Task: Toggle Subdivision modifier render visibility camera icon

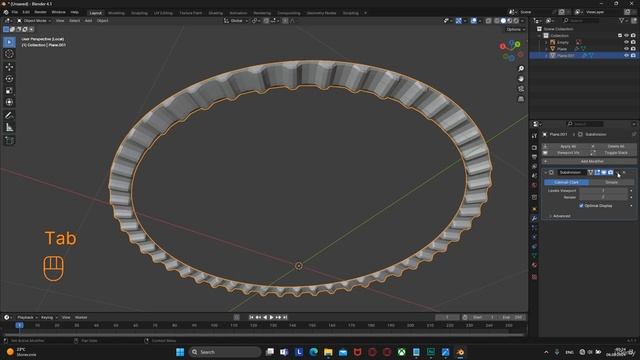Action: point(611,173)
